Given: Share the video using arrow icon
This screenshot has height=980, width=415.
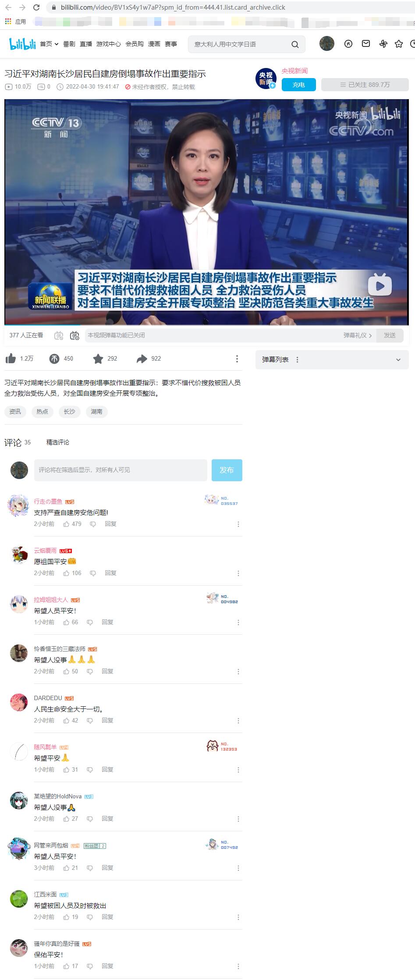Looking at the screenshot, I should tap(142, 359).
